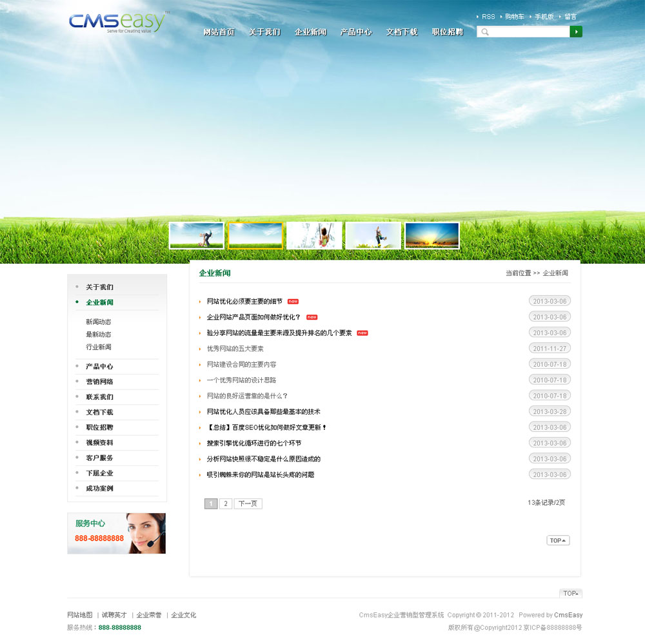Expand 营销网络 in the sidebar

click(x=99, y=382)
